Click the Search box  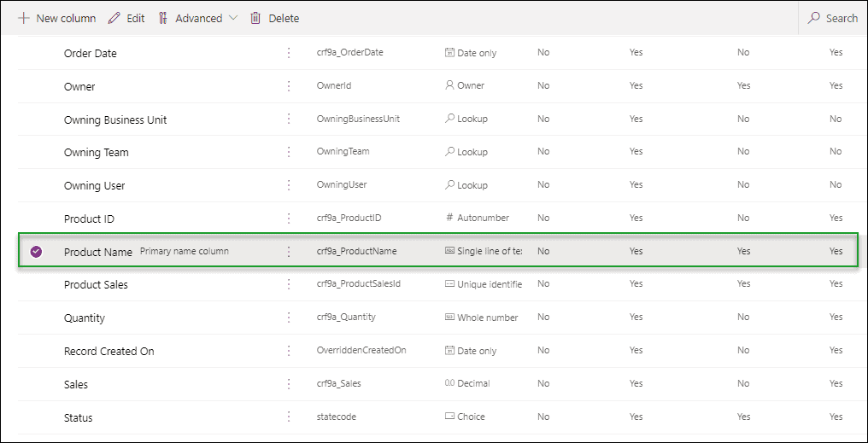[x=833, y=18]
